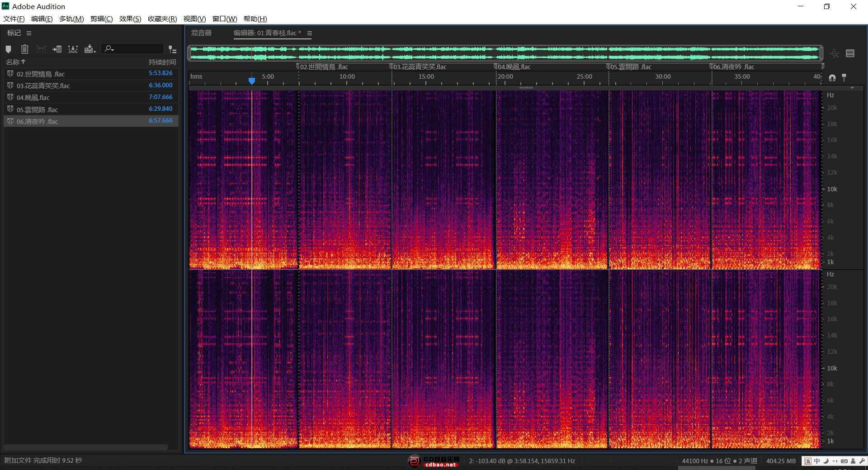868x470 pixels.
Task: Click duration value 6:29.840
Action: (x=160, y=109)
